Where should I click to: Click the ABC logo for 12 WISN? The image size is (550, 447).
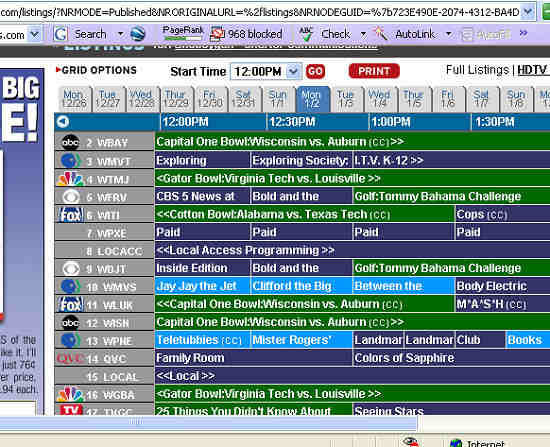(71, 322)
